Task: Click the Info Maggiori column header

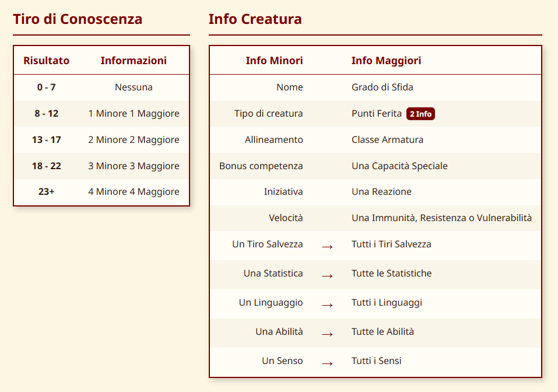Action: (x=386, y=61)
